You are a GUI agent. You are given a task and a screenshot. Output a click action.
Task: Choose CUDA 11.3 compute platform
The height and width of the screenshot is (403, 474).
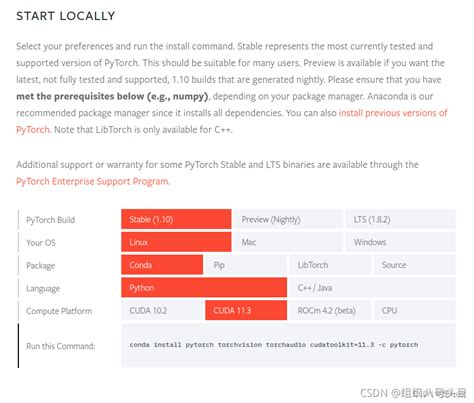click(246, 310)
